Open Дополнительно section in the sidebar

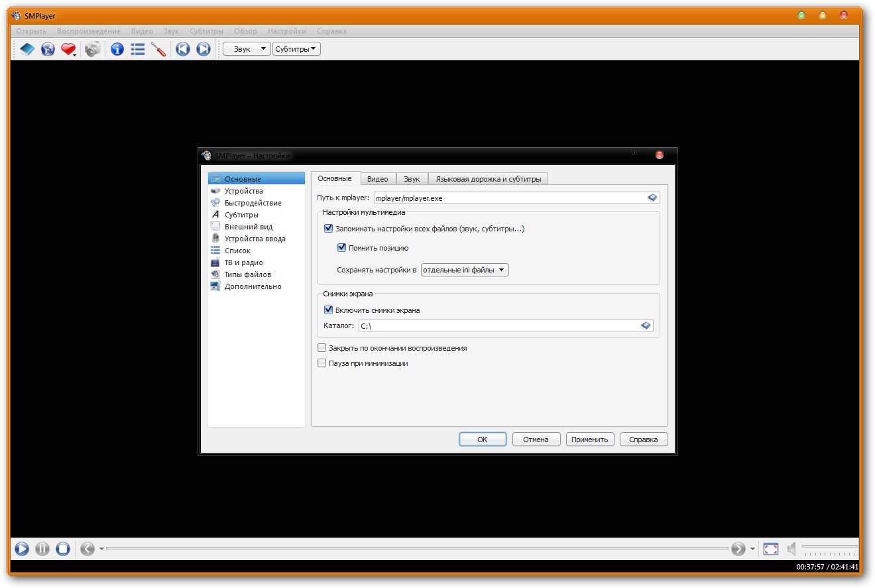click(x=257, y=286)
